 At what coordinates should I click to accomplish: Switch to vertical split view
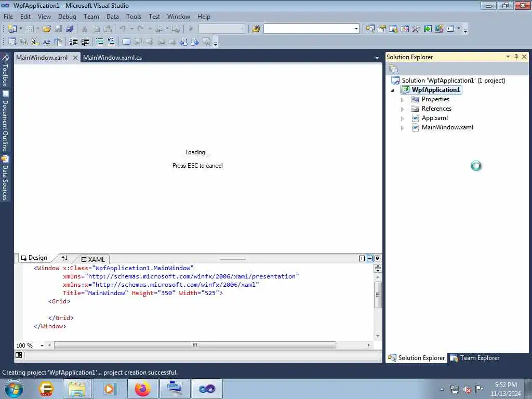click(362, 259)
